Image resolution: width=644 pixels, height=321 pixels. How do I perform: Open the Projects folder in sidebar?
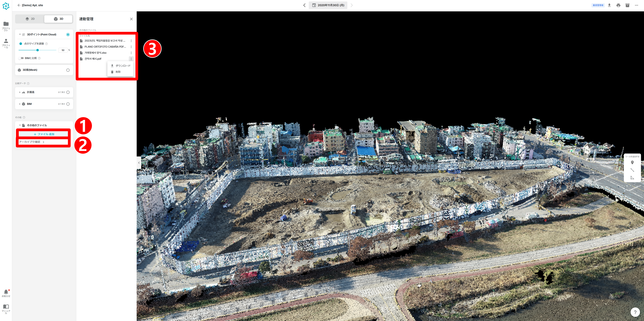pos(6,24)
